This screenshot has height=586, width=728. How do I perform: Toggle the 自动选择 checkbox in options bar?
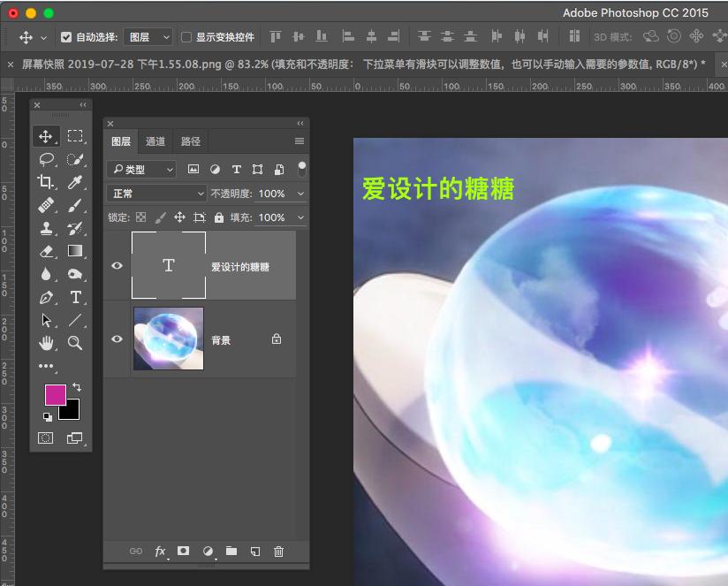click(x=66, y=38)
